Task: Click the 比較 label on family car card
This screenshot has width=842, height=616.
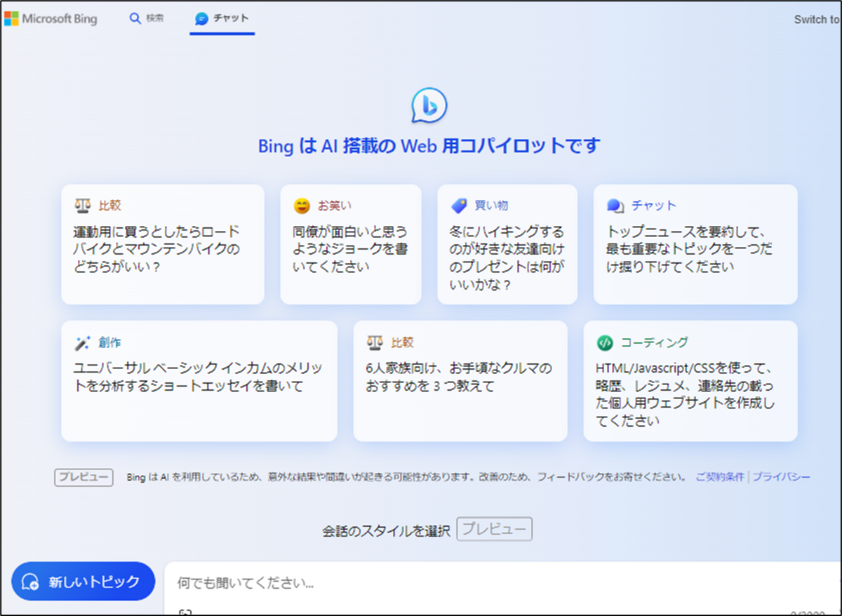Action: click(402, 342)
